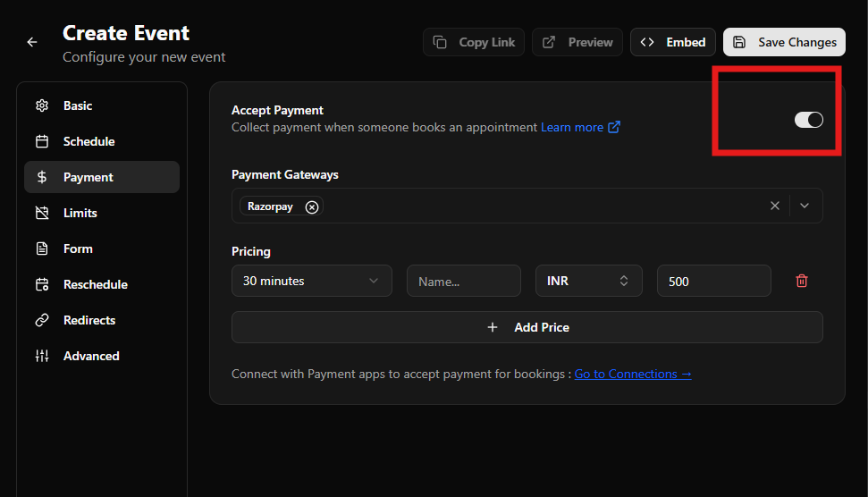The height and width of the screenshot is (497, 868).
Task: Click the Embed button
Action: click(672, 42)
